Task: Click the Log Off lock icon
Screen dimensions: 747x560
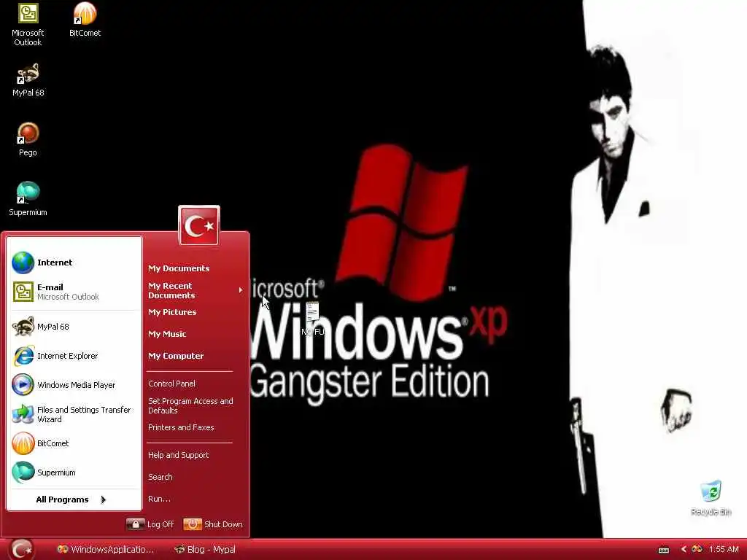Action: pos(135,524)
